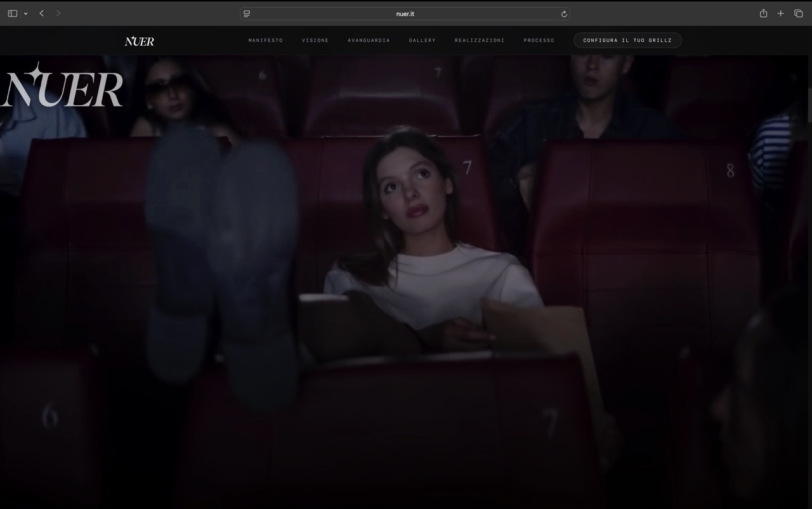Reload the page with the refresh icon
This screenshot has width=812, height=509.
[564, 14]
